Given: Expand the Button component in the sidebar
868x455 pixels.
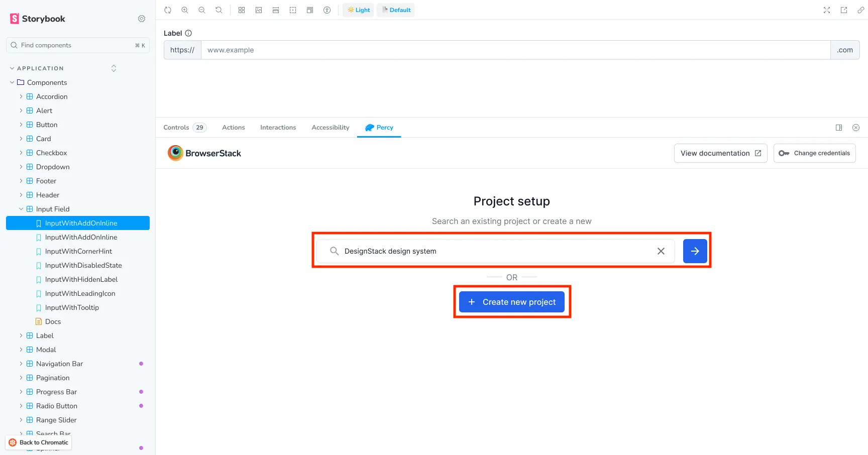Looking at the screenshot, I should tap(21, 125).
